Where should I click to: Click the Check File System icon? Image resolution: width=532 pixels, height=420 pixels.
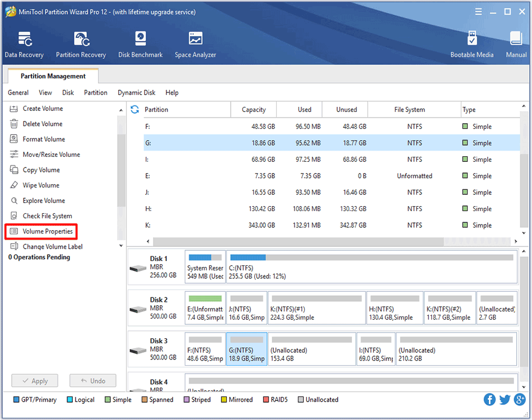click(x=14, y=216)
